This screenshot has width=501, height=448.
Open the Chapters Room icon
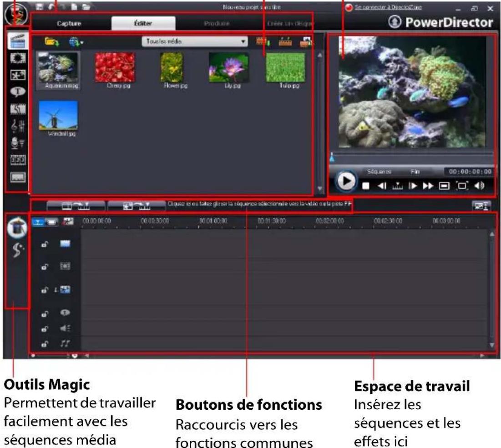(x=18, y=159)
